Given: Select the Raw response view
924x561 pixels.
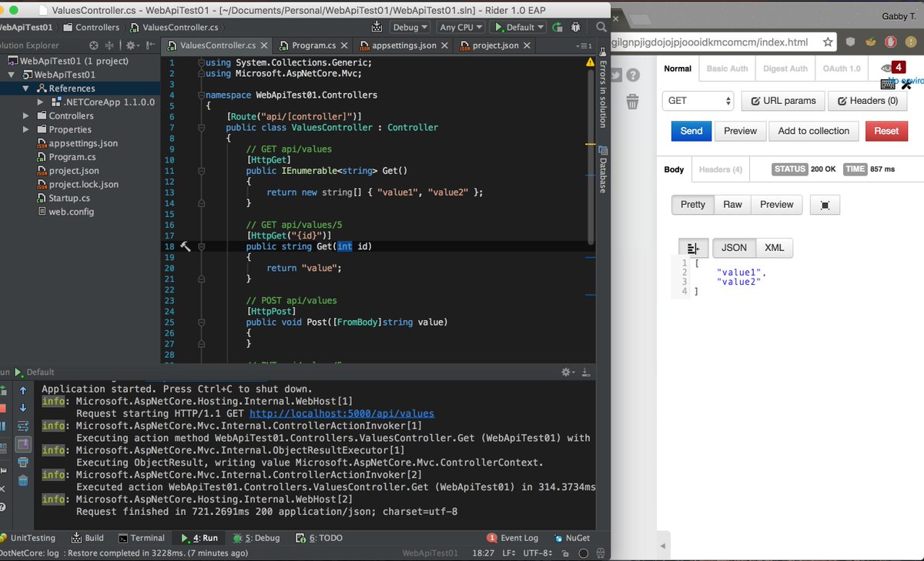Looking at the screenshot, I should coord(732,205).
